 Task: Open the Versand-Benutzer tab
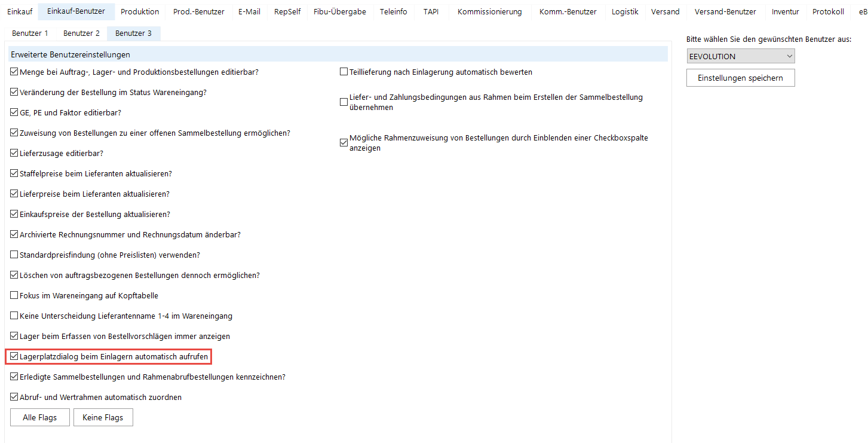[x=725, y=11]
